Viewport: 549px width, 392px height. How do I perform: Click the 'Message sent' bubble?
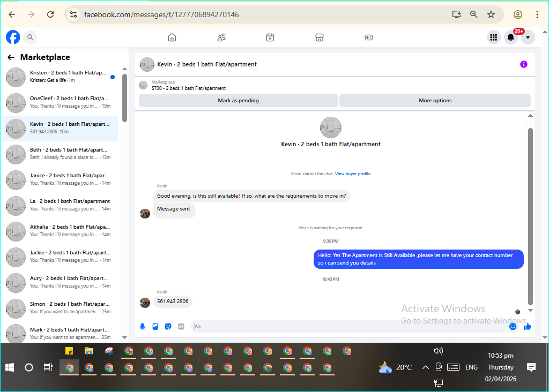(x=174, y=209)
